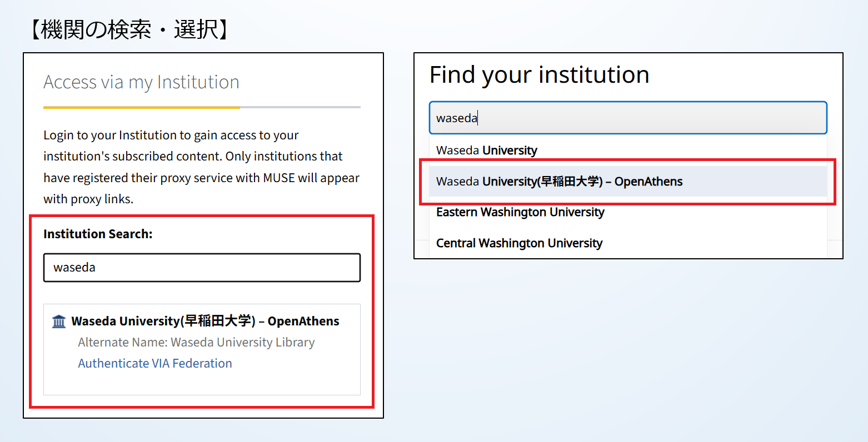
Task: Select Central Washington University from the suggestions
Action: point(519,243)
